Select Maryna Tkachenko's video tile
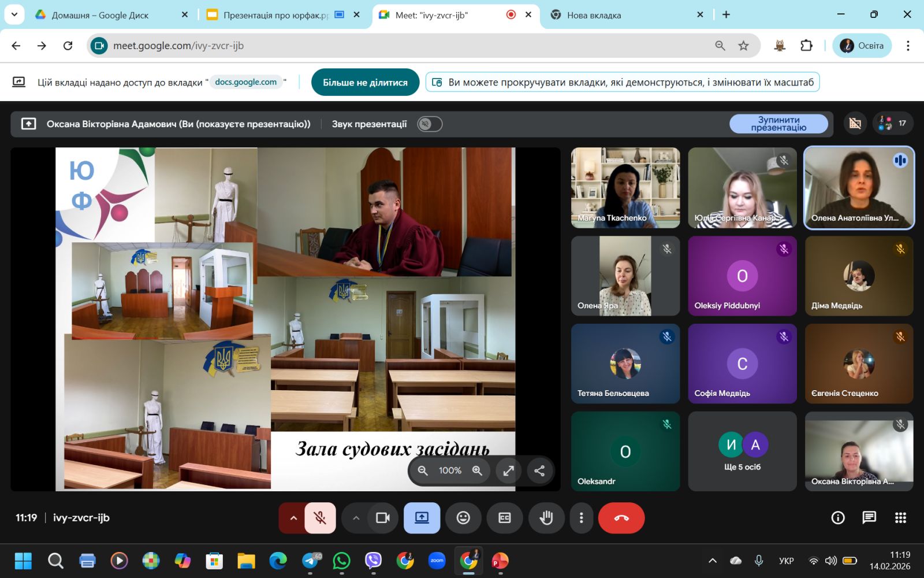The height and width of the screenshot is (578, 924). pyautogui.click(x=625, y=187)
